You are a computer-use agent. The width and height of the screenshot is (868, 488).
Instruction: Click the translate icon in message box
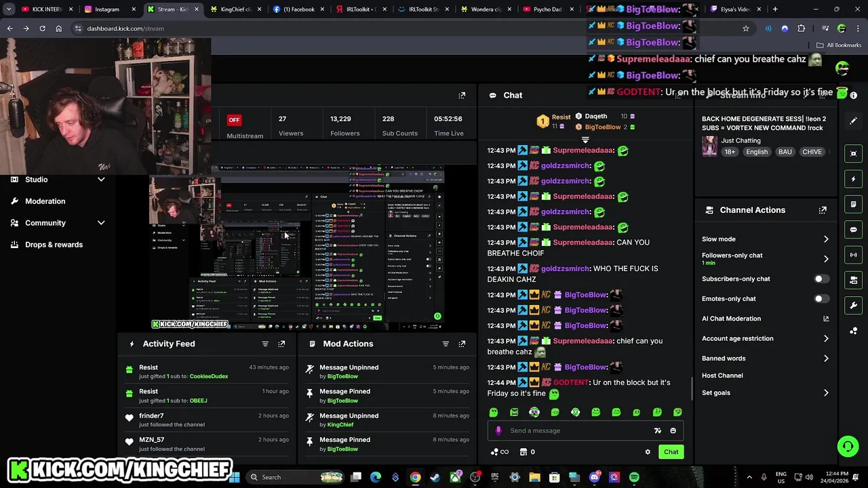pyautogui.click(x=657, y=430)
